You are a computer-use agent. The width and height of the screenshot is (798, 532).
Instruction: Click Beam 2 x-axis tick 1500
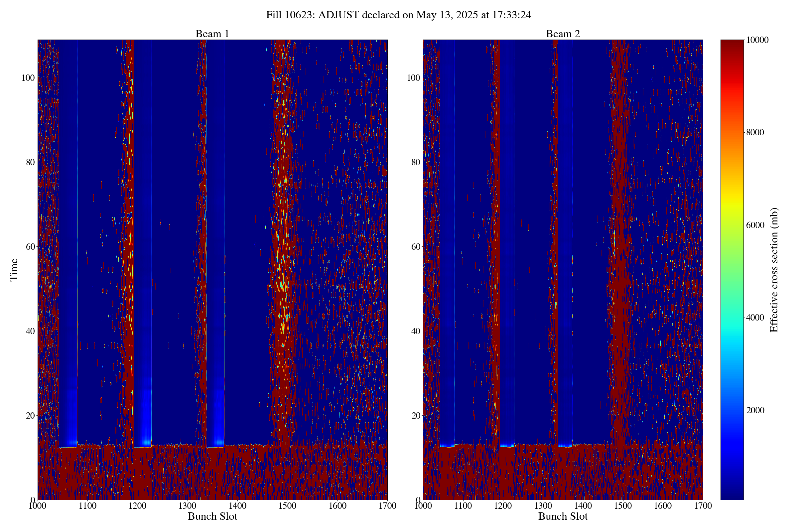(623, 506)
